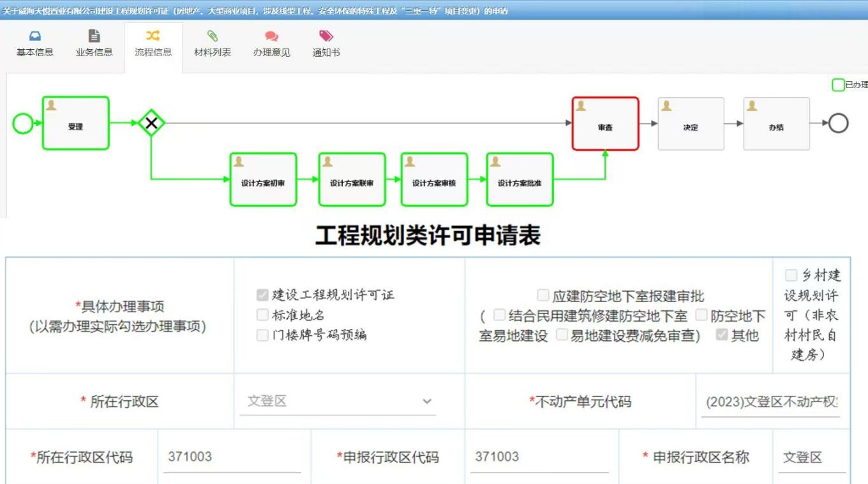Select the 受理 workflow step
Screen dimensions: 868x484
(x=76, y=124)
